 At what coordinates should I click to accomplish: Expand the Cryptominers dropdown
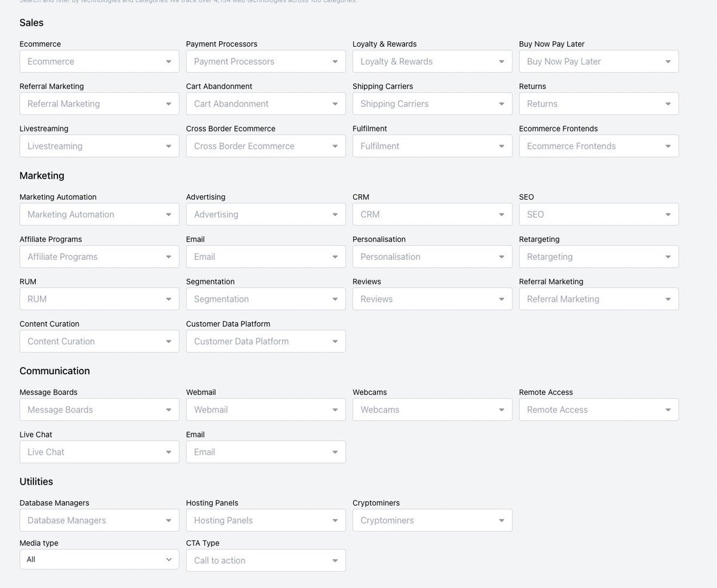[432, 520]
